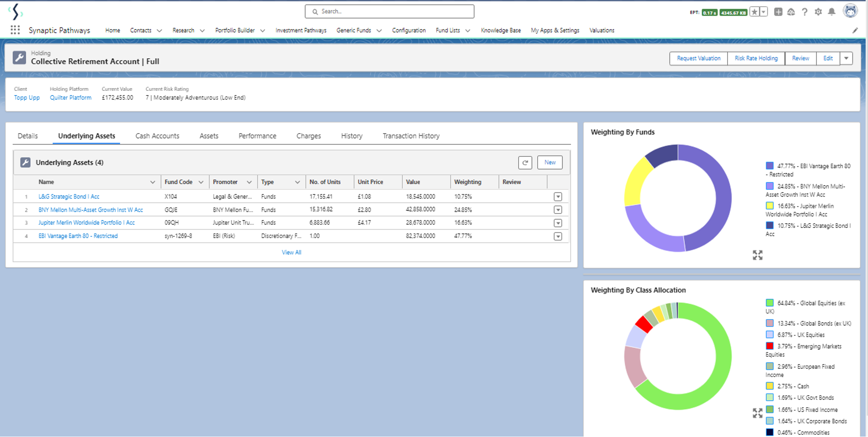
Task: Open row actions for Jupiter Merlin Worldwide
Action: [558, 223]
